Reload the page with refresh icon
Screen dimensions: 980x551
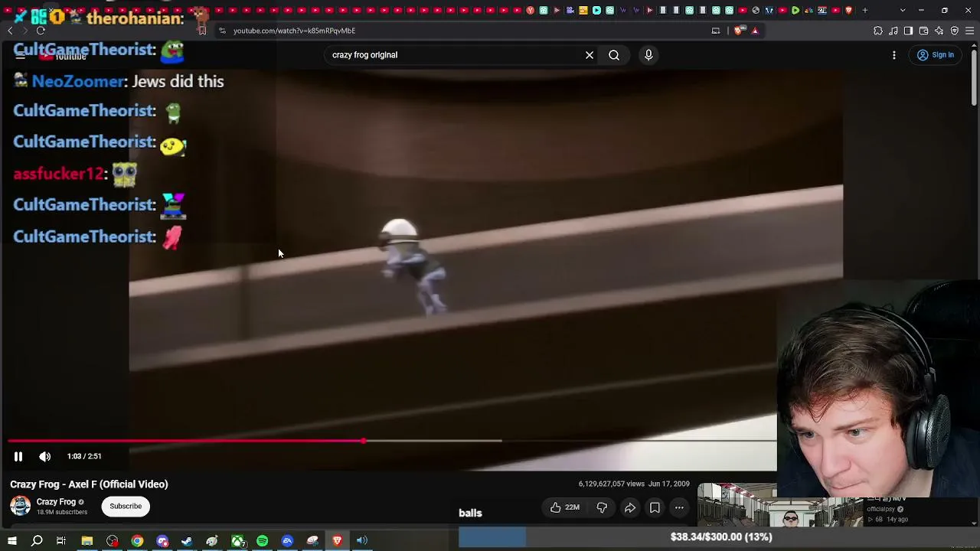pyautogui.click(x=41, y=31)
